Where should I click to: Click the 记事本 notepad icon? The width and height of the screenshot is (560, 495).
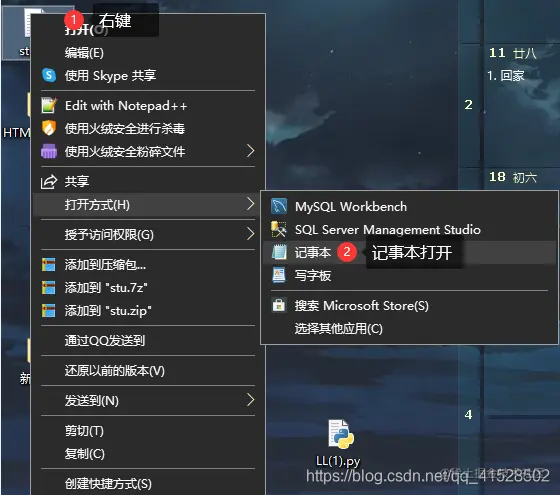(x=279, y=252)
